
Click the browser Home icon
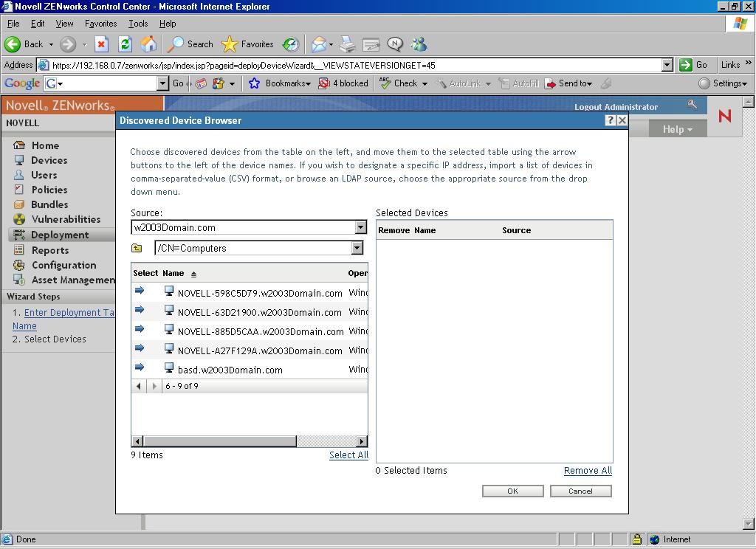[148, 44]
